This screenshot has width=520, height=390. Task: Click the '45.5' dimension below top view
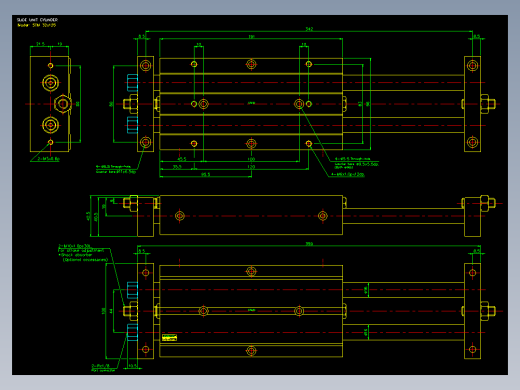182,159
